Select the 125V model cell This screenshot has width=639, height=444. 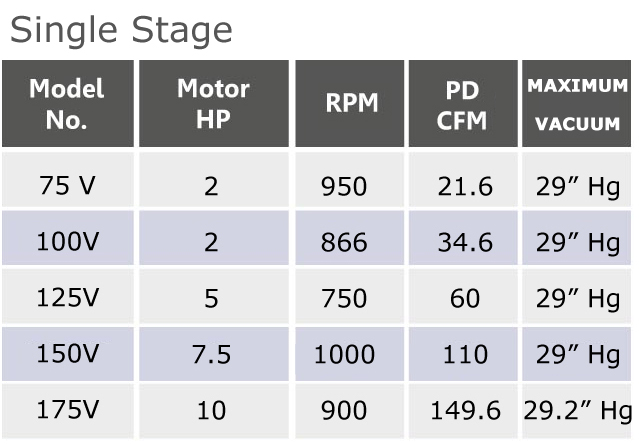click(68, 296)
